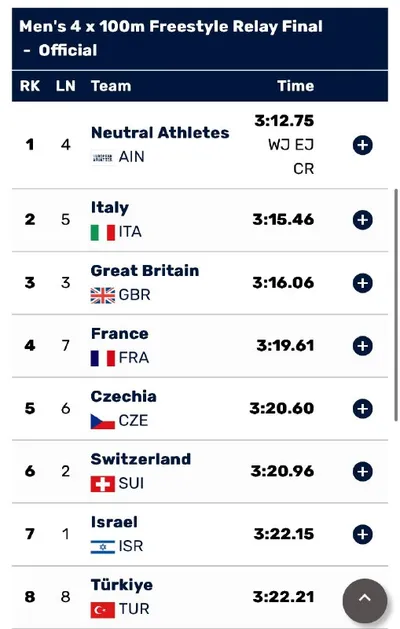Click the Team column header

pos(111,86)
